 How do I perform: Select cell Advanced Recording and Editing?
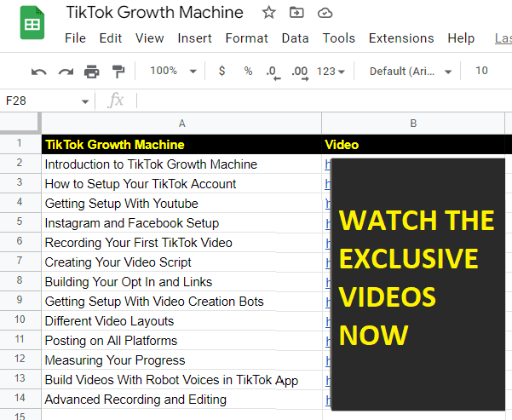tap(181, 399)
